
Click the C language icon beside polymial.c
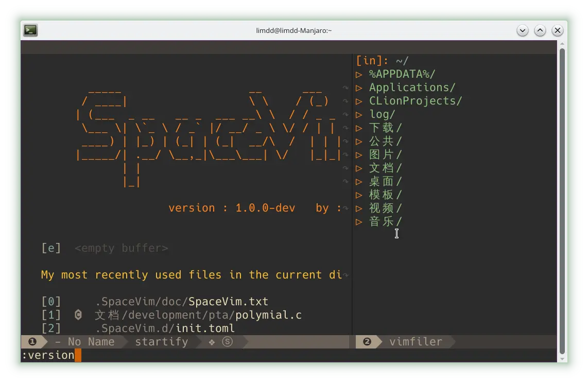pos(78,315)
